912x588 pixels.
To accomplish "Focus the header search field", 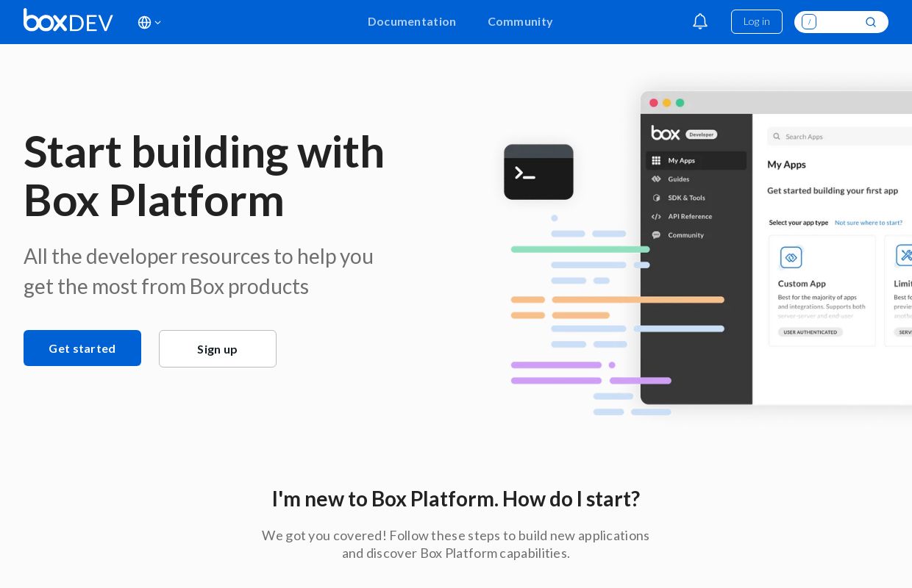I will tap(841, 22).
